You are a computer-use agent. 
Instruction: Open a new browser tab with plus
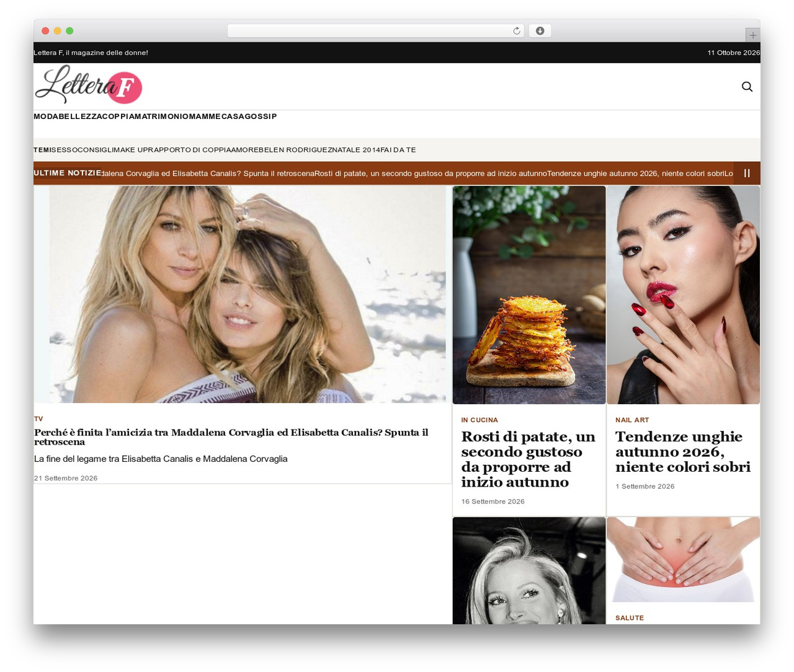tap(752, 35)
